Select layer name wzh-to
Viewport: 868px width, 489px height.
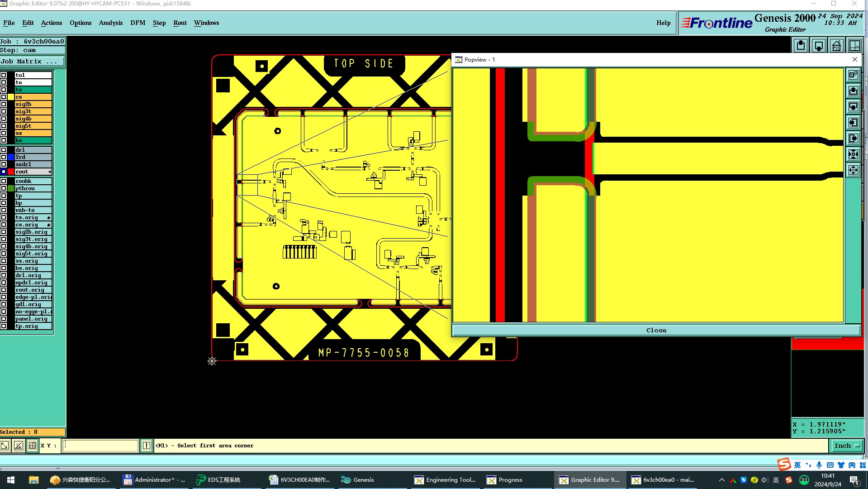pyautogui.click(x=33, y=210)
